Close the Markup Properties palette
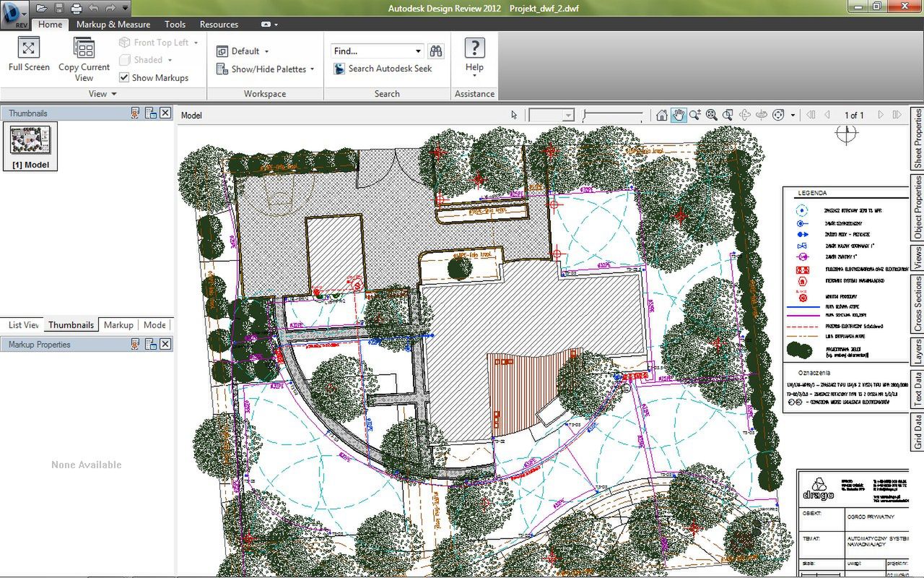Viewport: 924px width, 578px height. [x=165, y=345]
